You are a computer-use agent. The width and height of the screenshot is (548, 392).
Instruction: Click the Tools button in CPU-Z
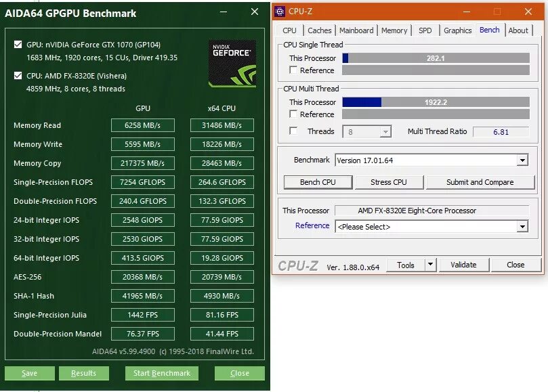click(406, 265)
